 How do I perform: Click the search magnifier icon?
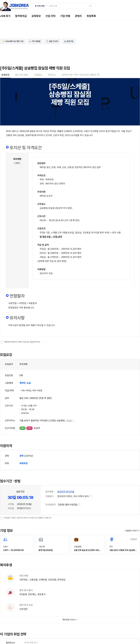point(90,6)
